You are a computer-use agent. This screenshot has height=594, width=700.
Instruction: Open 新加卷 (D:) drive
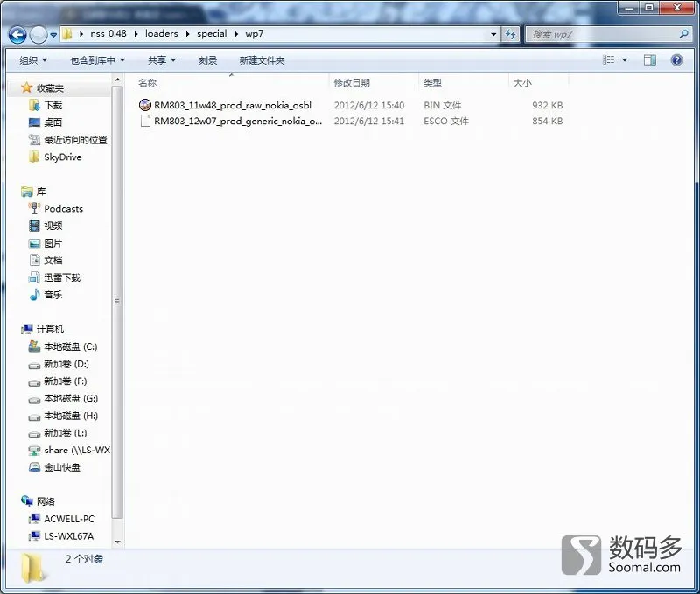coord(66,364)
